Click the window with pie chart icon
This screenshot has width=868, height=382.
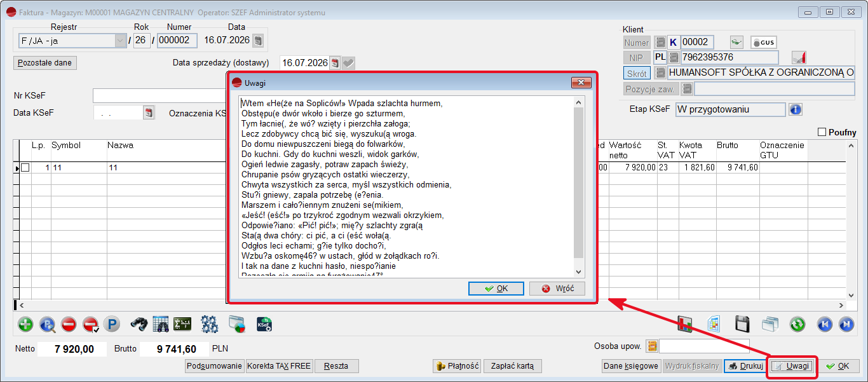coord(237,324)
